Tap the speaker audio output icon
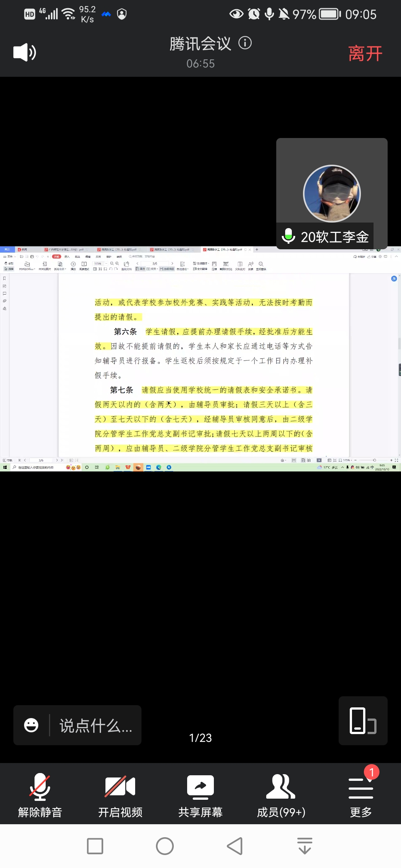Screen dimensions: 401x868 point(25,52)
